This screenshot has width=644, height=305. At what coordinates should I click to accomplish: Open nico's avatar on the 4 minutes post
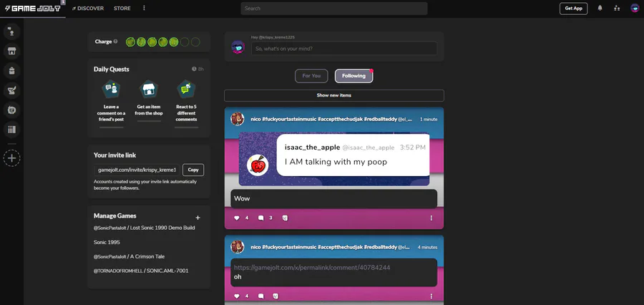point(238,247)
